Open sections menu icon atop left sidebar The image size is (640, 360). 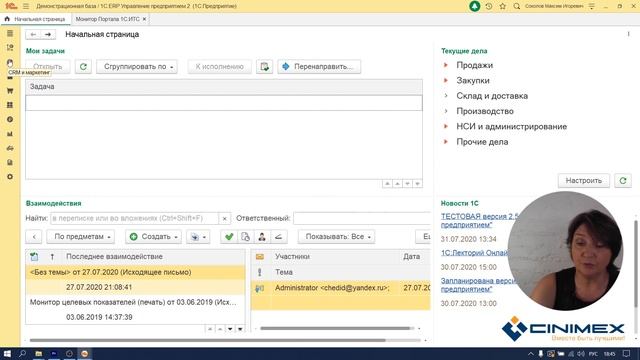10,33
